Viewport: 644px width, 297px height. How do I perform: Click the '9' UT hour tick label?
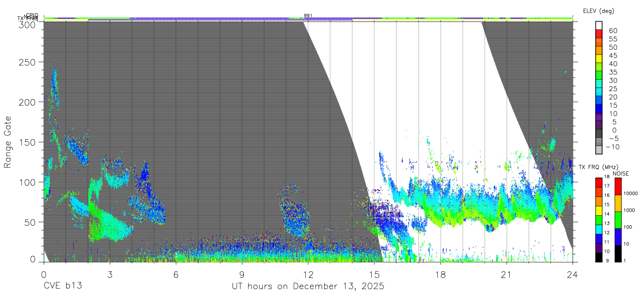242,274
